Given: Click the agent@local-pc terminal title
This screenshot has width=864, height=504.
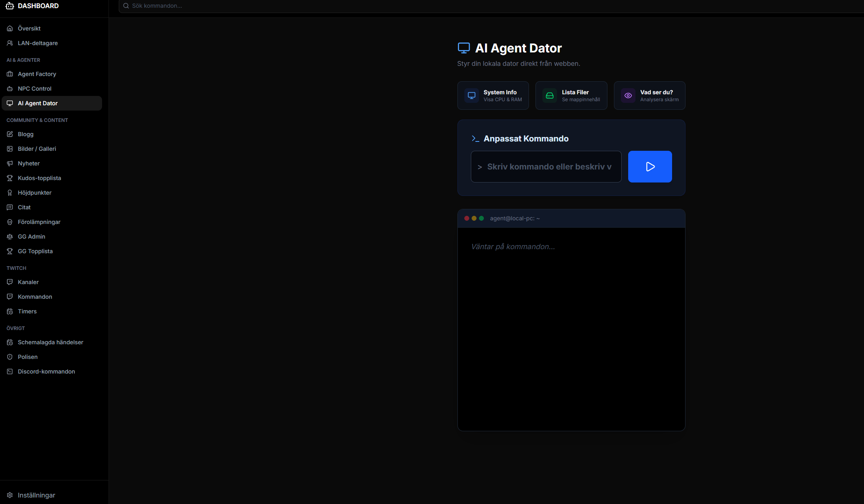Looking at the screenshot, I should (515, 218).
